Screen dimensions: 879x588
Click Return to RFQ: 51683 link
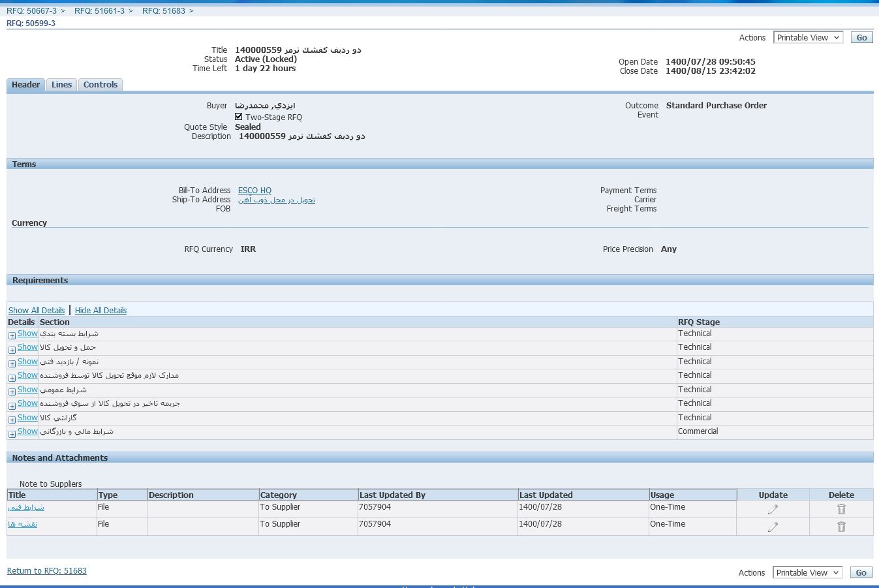[x=47, y=571]
